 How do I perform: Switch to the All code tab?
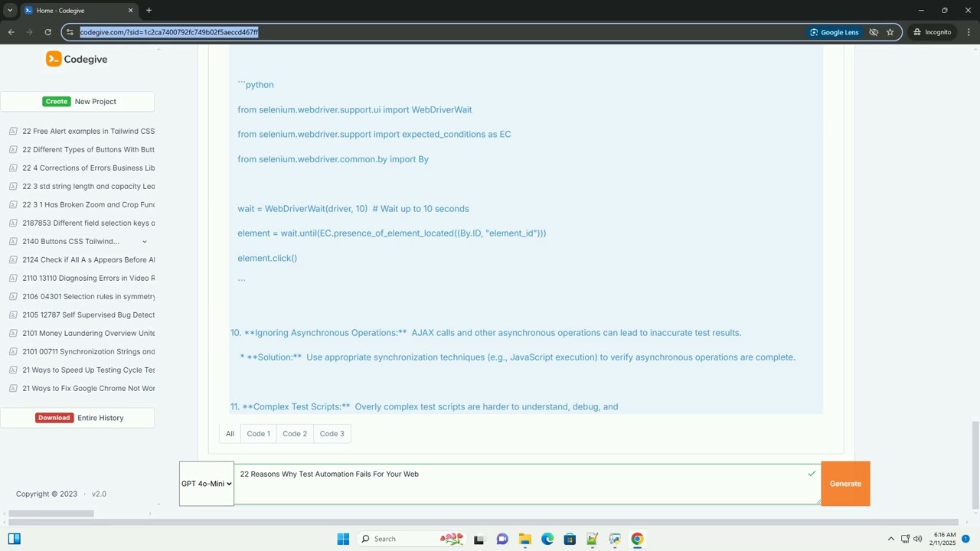[230, 433]
